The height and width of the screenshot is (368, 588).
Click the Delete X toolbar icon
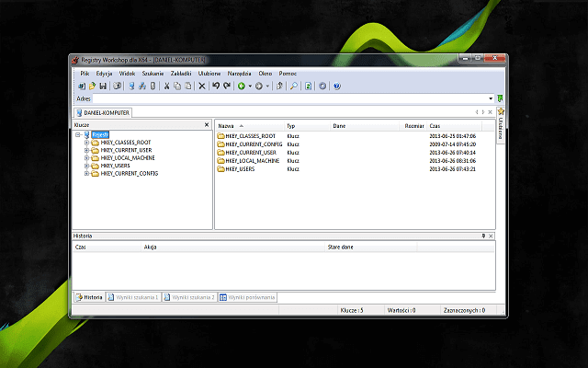click(x=202, y=86)
